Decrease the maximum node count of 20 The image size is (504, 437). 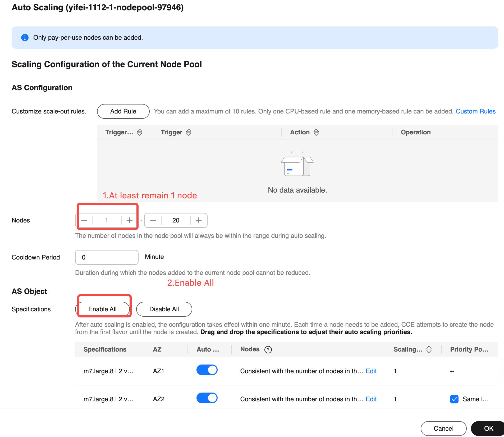point(153,220)
